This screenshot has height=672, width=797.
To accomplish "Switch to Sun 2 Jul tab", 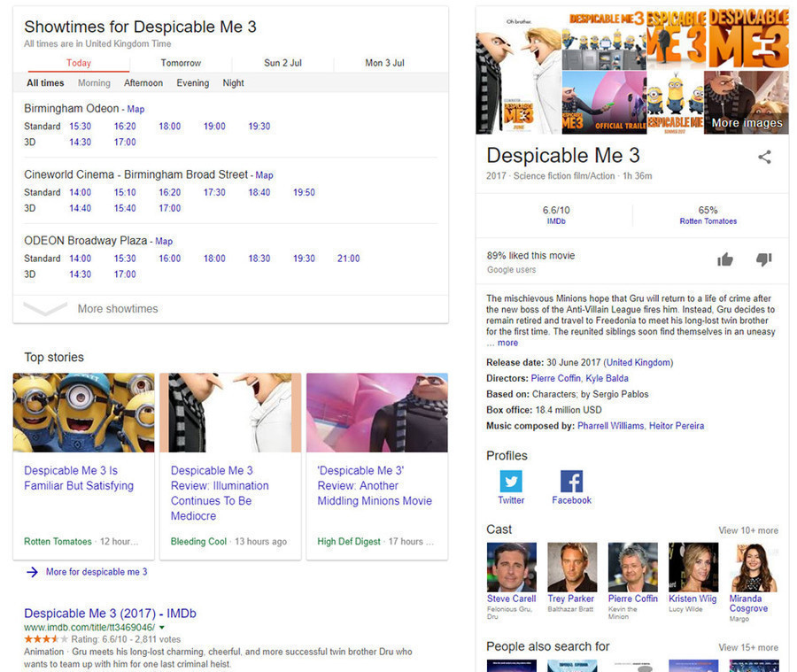I will (x=282, y=63).
